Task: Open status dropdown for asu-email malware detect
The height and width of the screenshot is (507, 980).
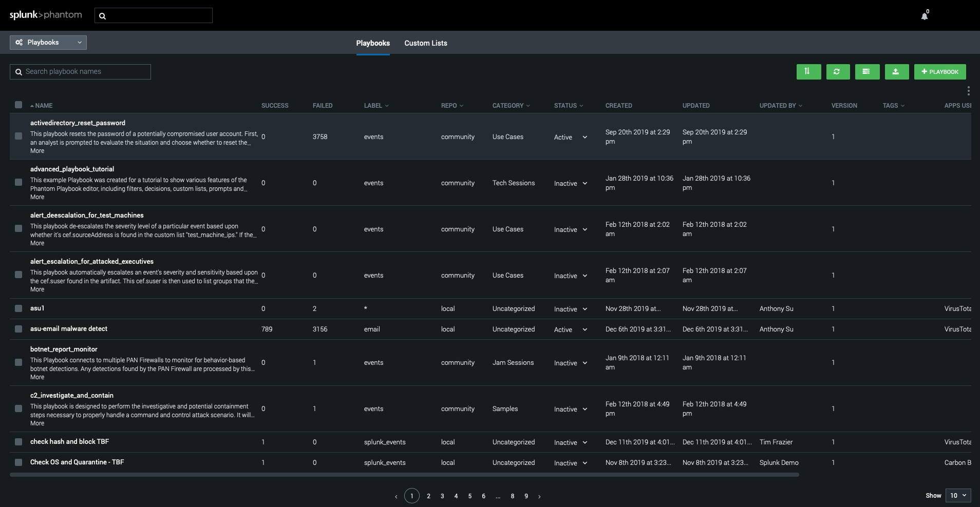Action: [571, 329]
